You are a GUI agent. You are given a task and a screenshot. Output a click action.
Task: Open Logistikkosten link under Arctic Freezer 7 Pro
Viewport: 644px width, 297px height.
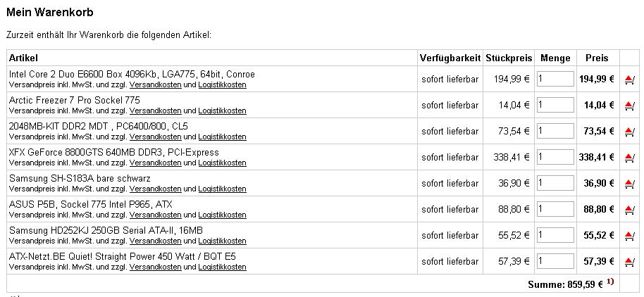point(222,110)
